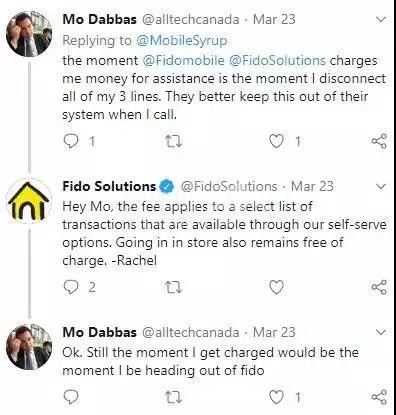The width and height of the screenshot is (396, 415).
Task: Open the options chevron on first Mo Dabbas tweet
Action: click(x=381, y=20)
